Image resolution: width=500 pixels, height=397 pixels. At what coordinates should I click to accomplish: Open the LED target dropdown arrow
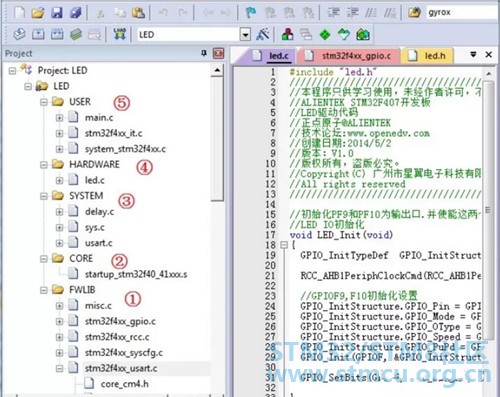[x=245, y=34]
